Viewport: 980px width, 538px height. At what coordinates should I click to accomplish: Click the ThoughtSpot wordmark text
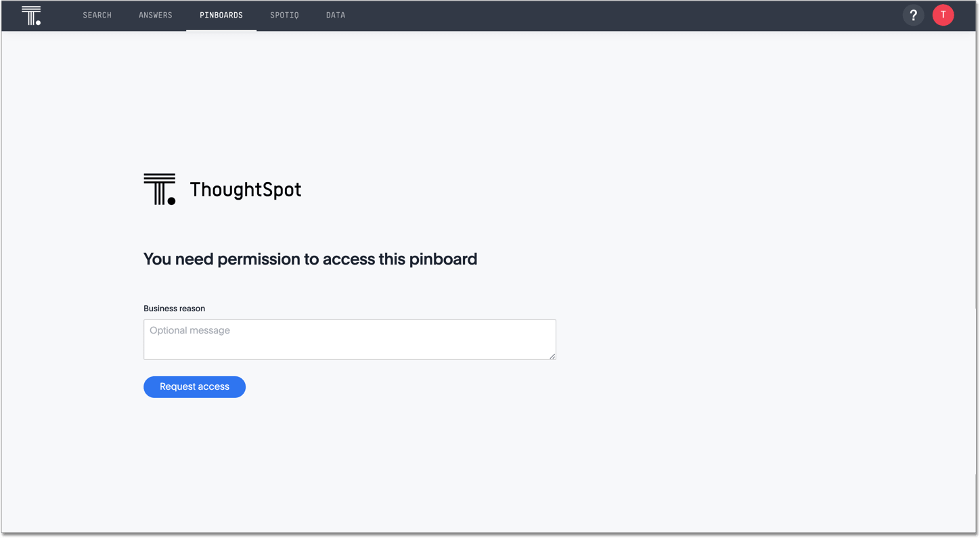[246, 189]
